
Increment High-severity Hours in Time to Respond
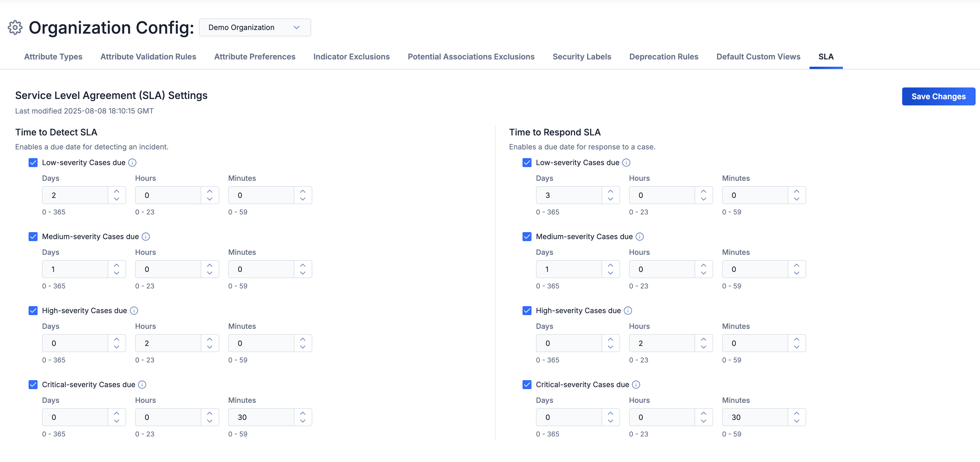(x=703, y=339)
